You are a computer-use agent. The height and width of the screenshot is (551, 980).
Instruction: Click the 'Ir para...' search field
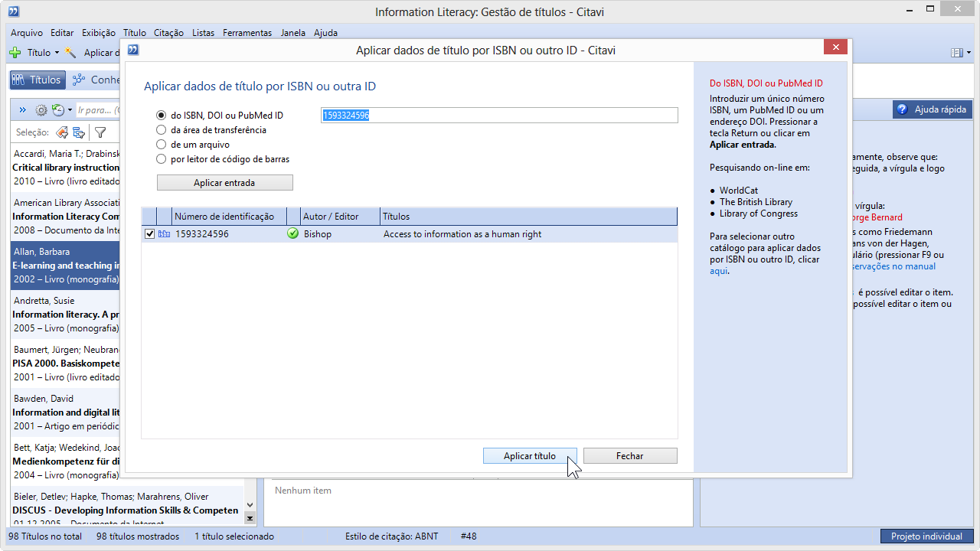(x=100, y=110)
